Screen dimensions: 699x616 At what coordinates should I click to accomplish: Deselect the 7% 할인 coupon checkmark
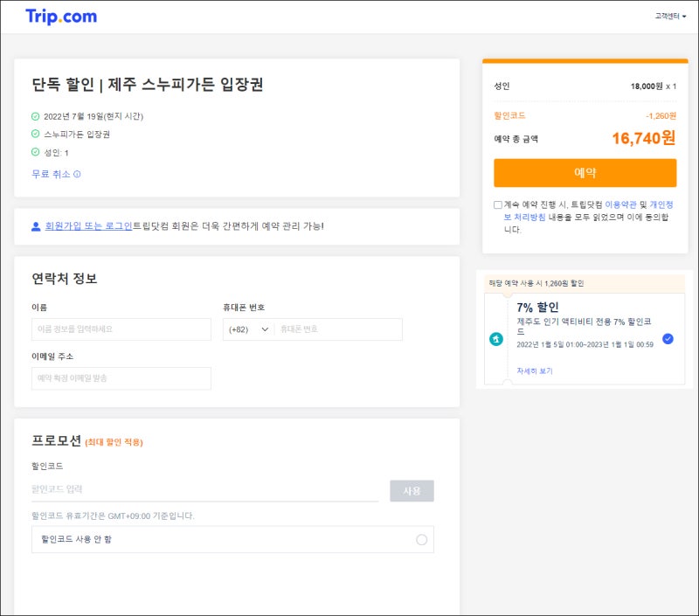pyautogui.click(x=668, y=339)
